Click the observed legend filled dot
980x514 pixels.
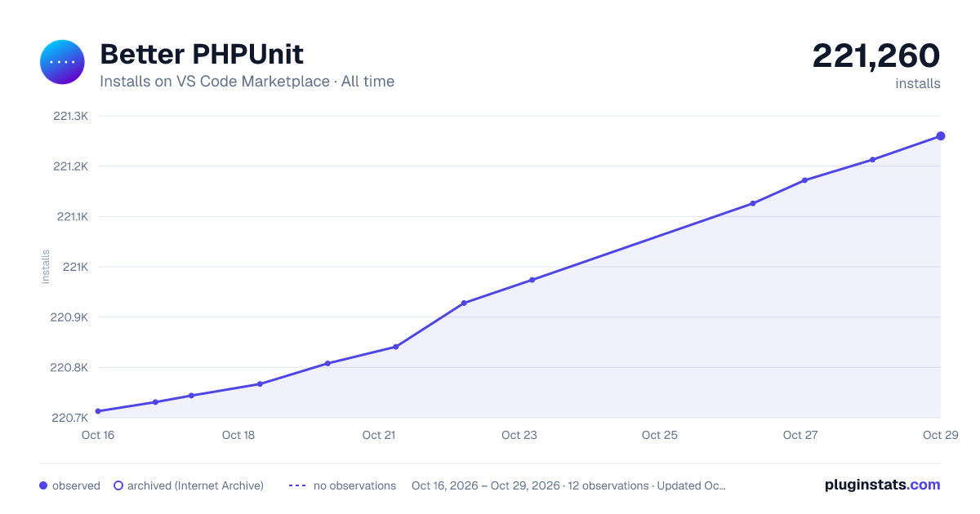pyautogui.click(x=43, y=485)
